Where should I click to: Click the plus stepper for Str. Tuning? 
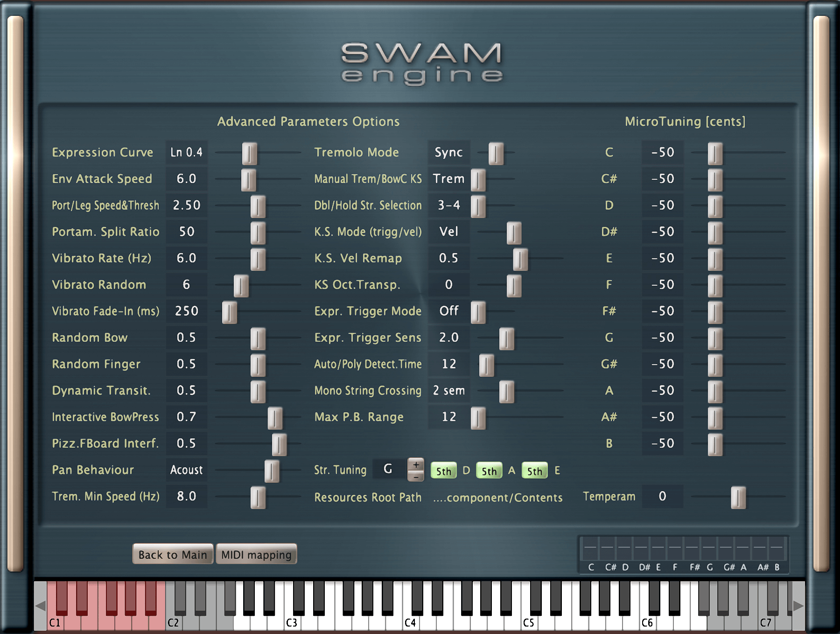click(x=417, y=465)
